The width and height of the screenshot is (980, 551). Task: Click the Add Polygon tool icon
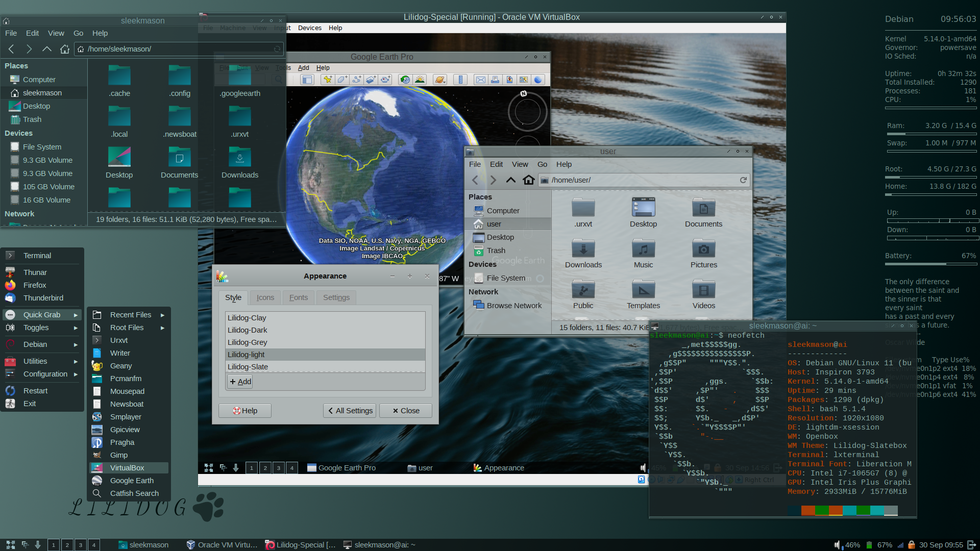342,80
